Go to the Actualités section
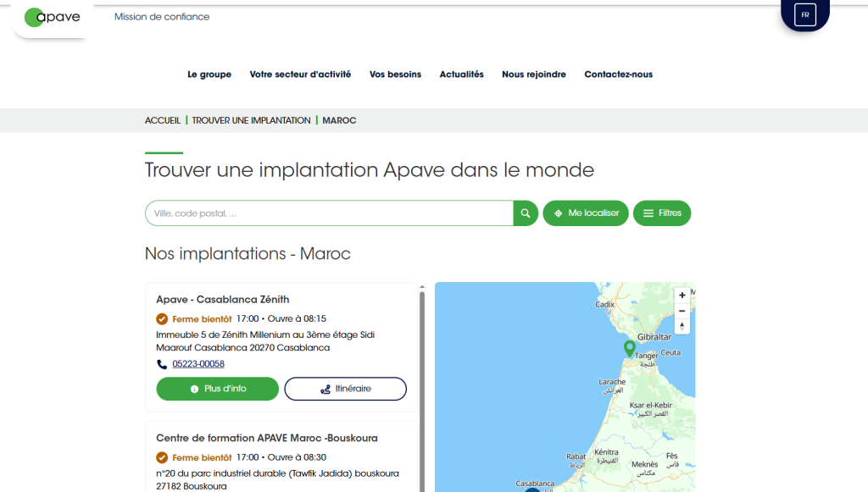868x492 pixels. click(461, 75)
